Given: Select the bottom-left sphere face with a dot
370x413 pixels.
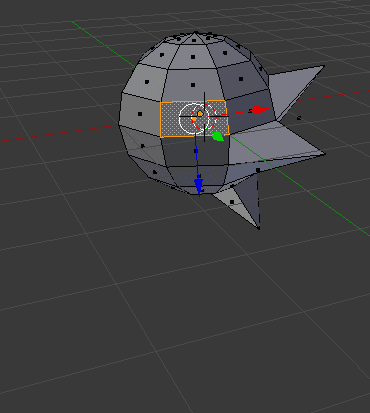Looking at the screenshot, I should pos(154,172).
